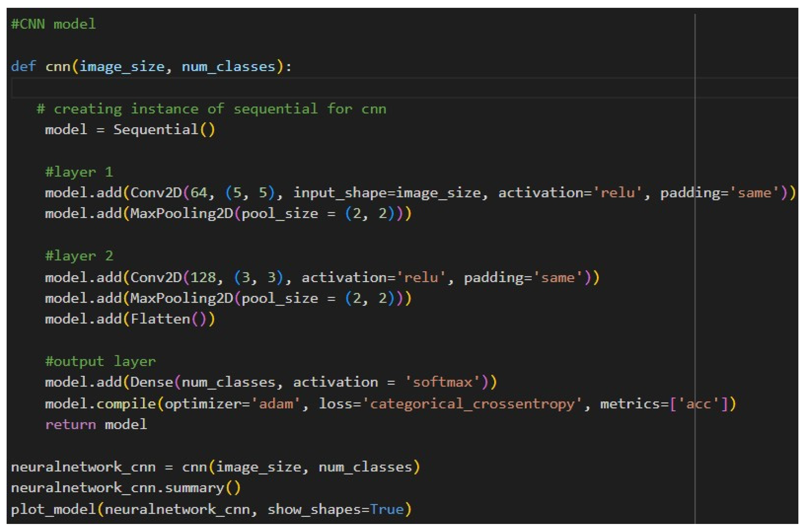805x532 pixels.
Task: Click the 'return' keyword
Action: pyautogui.click(x=71, y=425)
